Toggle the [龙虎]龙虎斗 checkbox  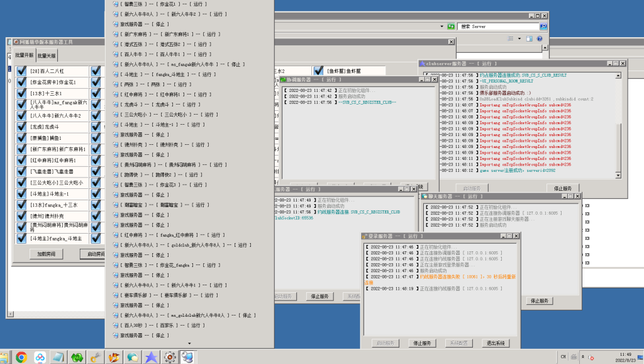pos(21,127)
